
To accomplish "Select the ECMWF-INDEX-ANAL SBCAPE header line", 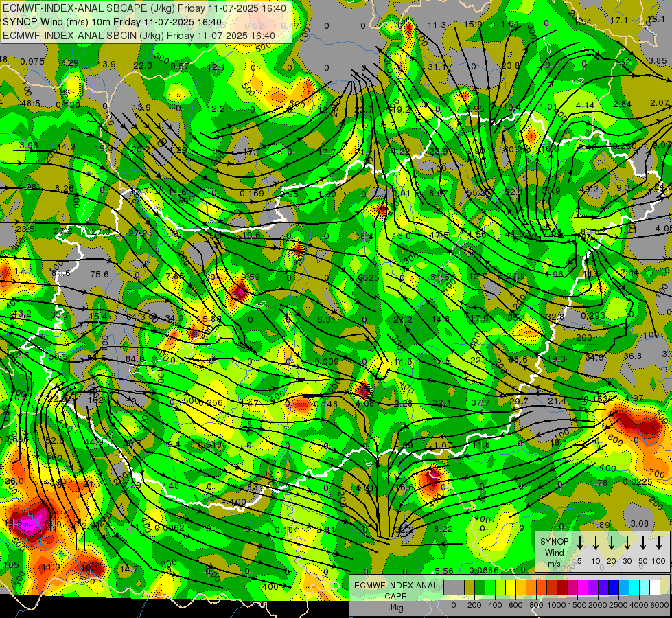I will 144,8.
